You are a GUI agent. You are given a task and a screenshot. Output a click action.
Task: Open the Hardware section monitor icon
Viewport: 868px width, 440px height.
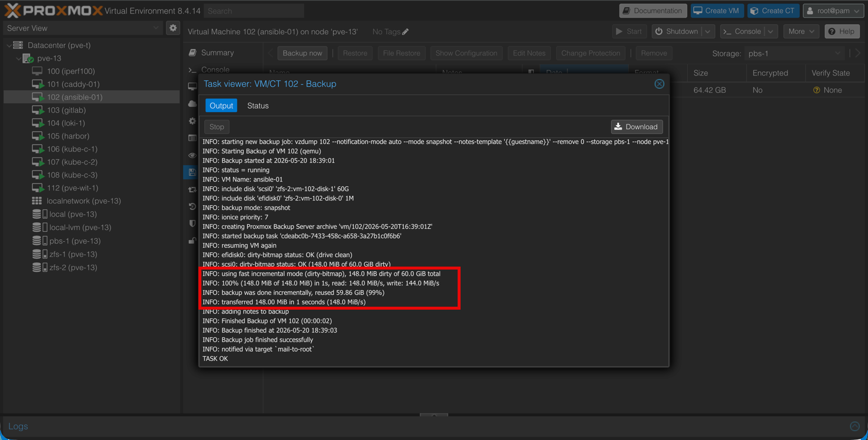[x=192, y=87]
